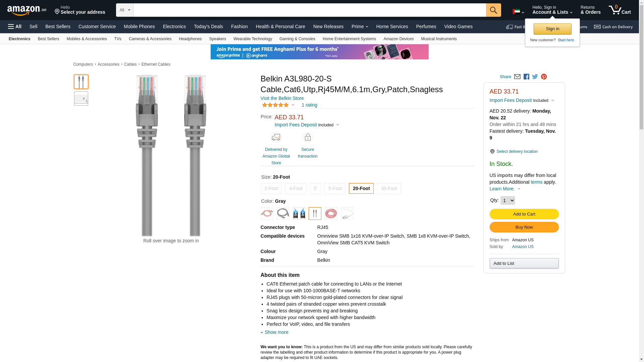Open the All hamburger menu
The width and height of the screenshot is (644, 362).
pyautogui.click(x=15, y=26)
